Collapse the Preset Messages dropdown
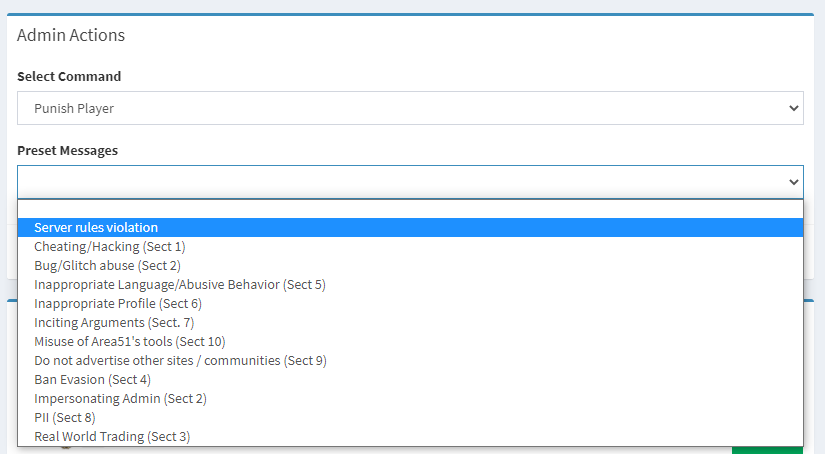 pos(410,182)
